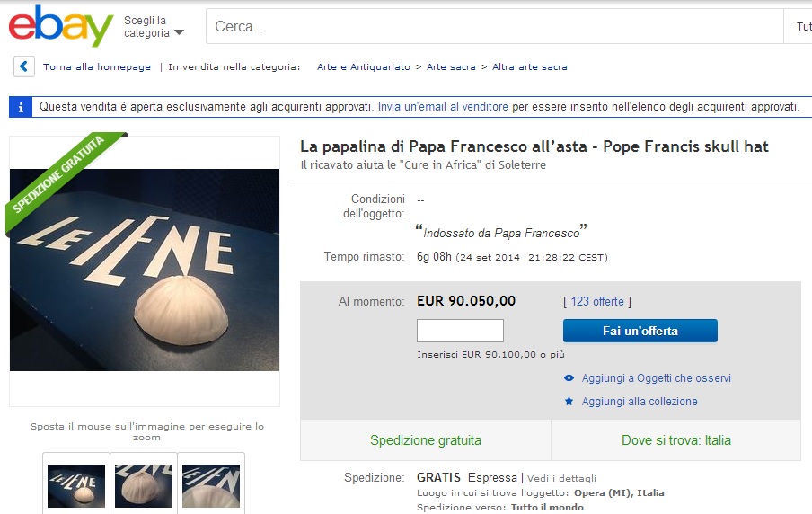Click the blue info icon in notice bar
The height and width of the screenshot is (514, 812).
[21, 107]
